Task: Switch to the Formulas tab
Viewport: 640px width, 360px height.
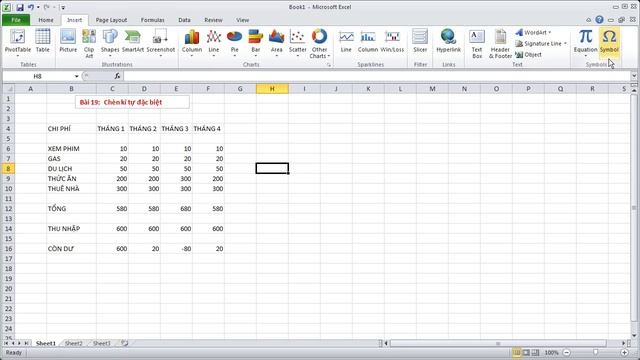Action: pos(152,20)
